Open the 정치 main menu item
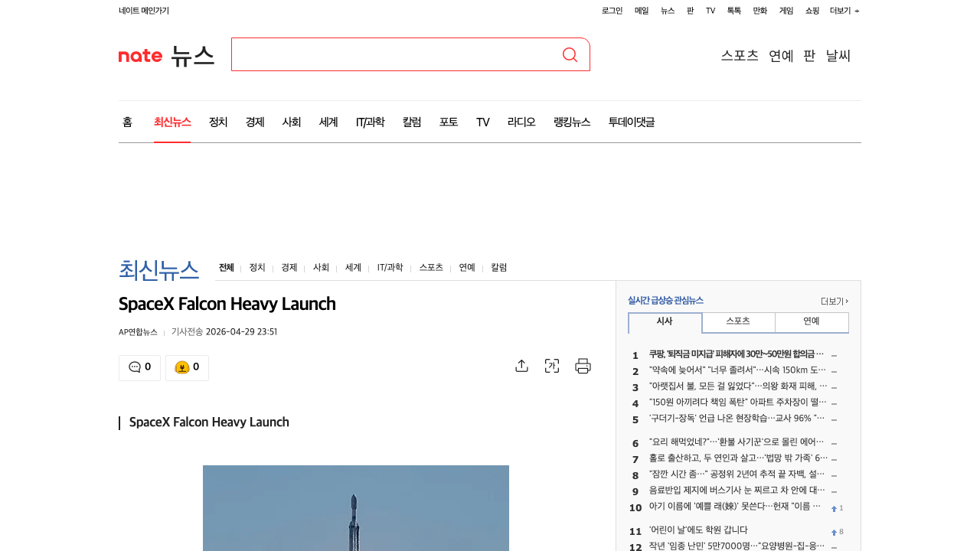The height and width of the screenshot is (551, 980). coord(218,122)
